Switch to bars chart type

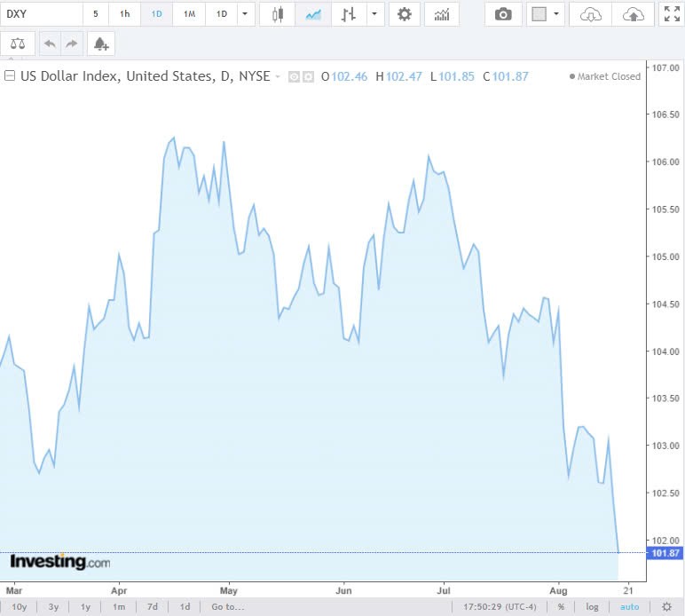(x=348, y=14)
